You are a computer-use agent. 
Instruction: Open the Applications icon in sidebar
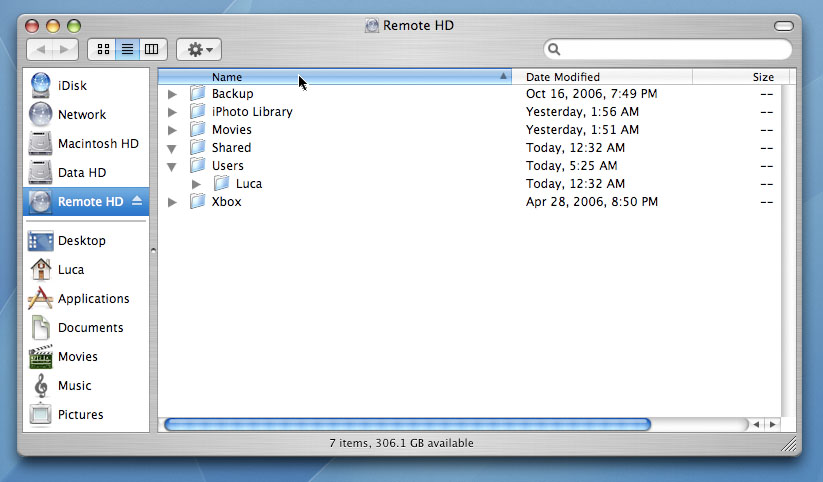[x=40, y=298]
